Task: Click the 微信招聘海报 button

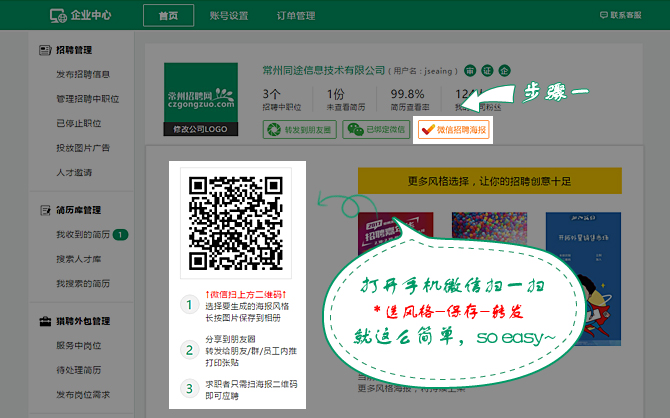Action: coord(453,130)
